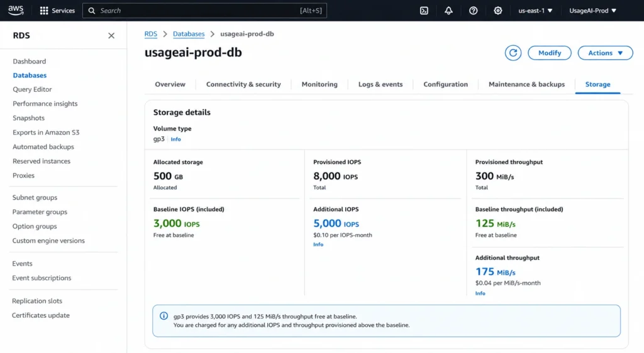The image size is (644, 353).
Task: Open Replication slots in the sidebar
Action: click(x=37, y=301)
